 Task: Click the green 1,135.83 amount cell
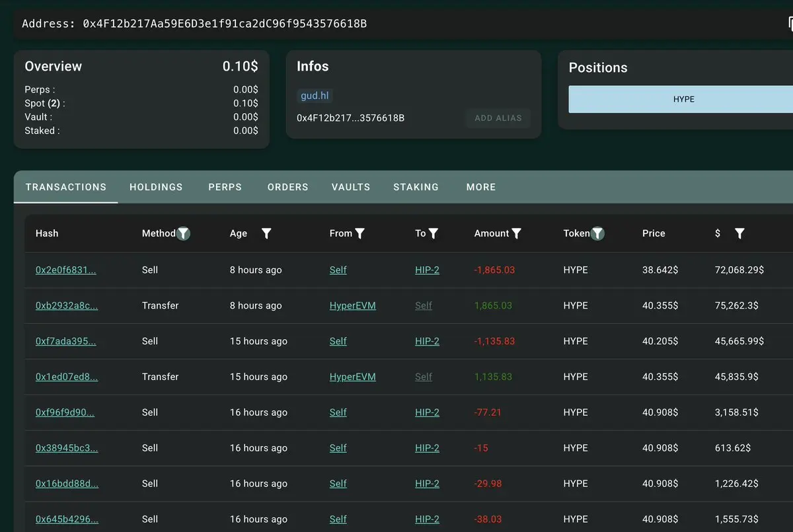493,377
